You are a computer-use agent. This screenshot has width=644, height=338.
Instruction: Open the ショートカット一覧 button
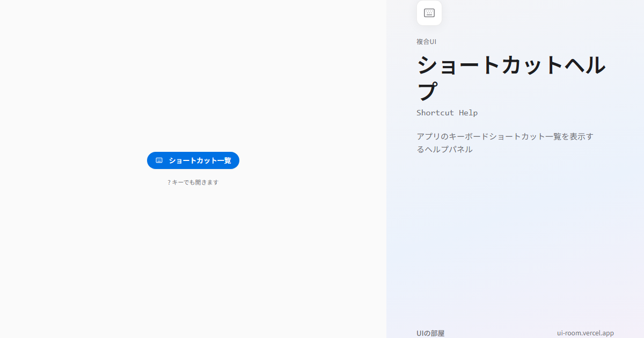click(193, 160)
